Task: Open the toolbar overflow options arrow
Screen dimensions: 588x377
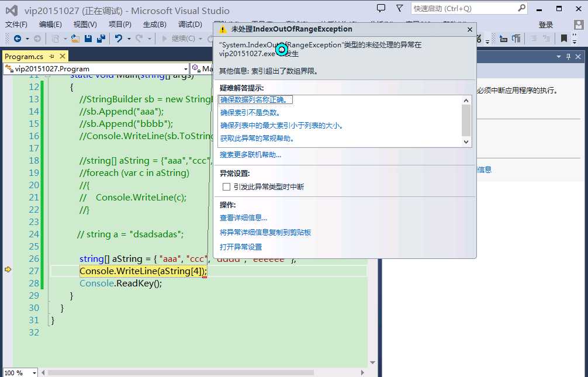Action: point(575,39)
